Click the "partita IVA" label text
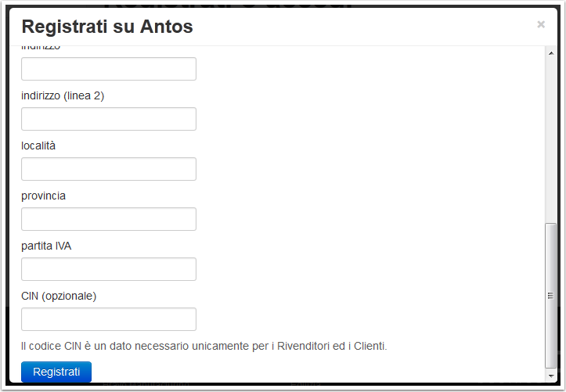The height and width of the screenshot is (392, 566). [46, 246]
